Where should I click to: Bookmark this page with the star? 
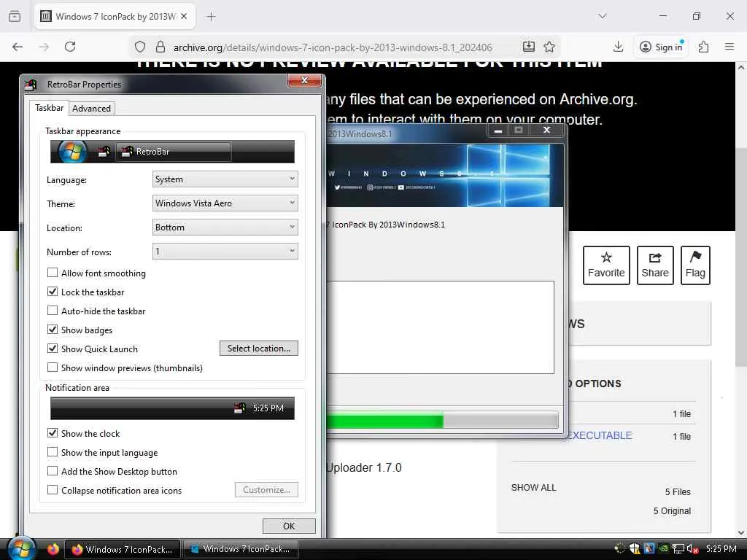[549, 47]
